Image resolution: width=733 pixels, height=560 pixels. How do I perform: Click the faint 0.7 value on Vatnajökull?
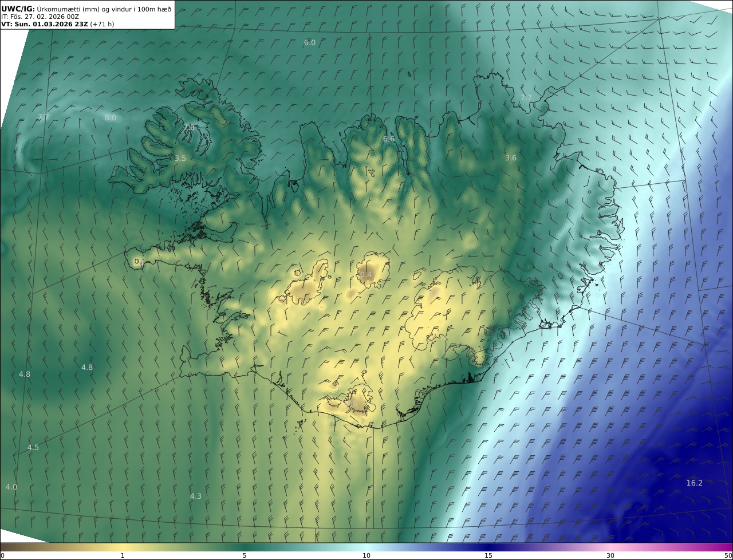[434, 291]
